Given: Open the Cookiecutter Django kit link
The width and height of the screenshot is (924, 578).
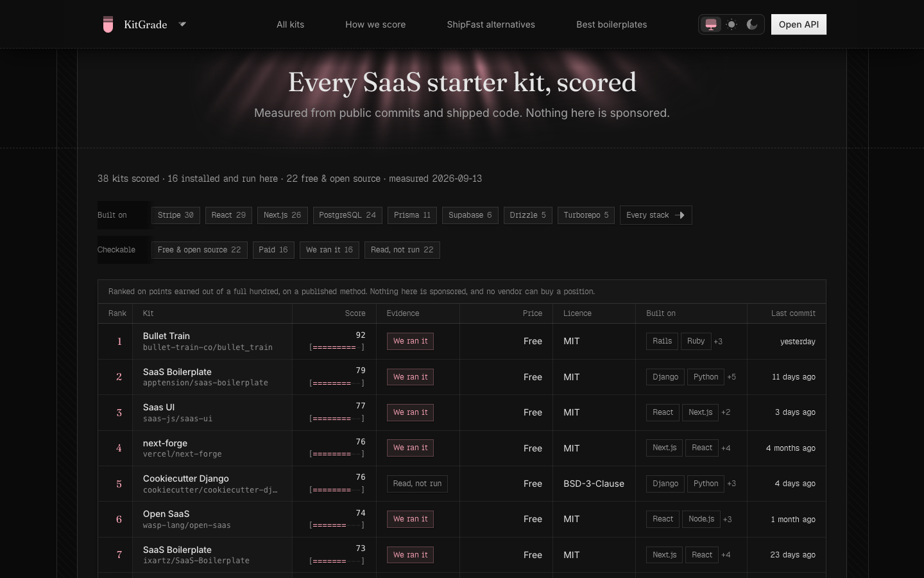Looking at the screenshot, I should point(186,478).
